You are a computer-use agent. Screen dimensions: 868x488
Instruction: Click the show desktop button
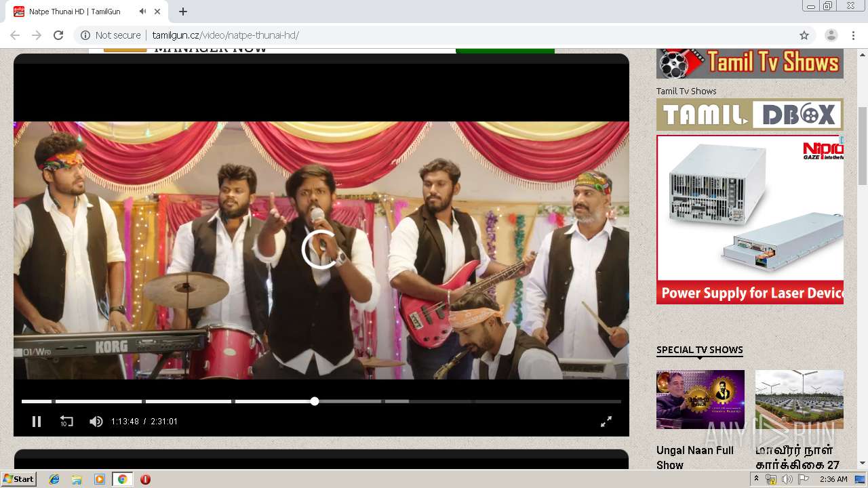(861, 479)
